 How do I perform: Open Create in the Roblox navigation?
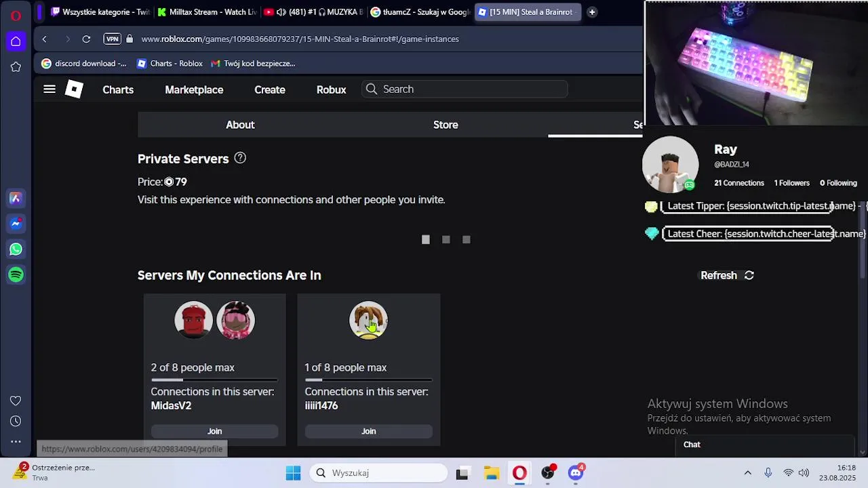[270, 89]
